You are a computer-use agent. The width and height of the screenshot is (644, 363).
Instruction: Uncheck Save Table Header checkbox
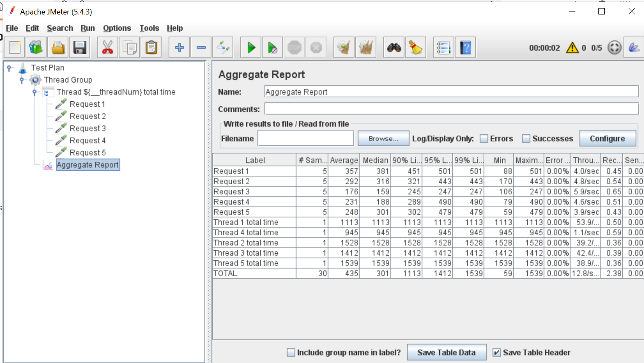[x=497, y=352]
